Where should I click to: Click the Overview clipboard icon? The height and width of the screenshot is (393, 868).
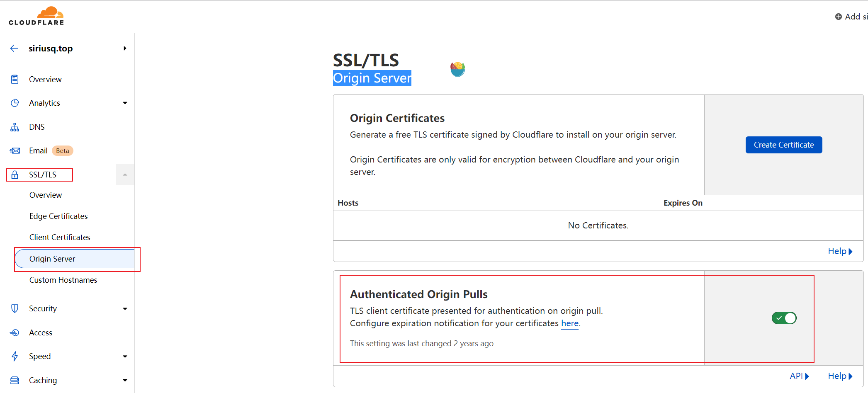click(15, 79)
